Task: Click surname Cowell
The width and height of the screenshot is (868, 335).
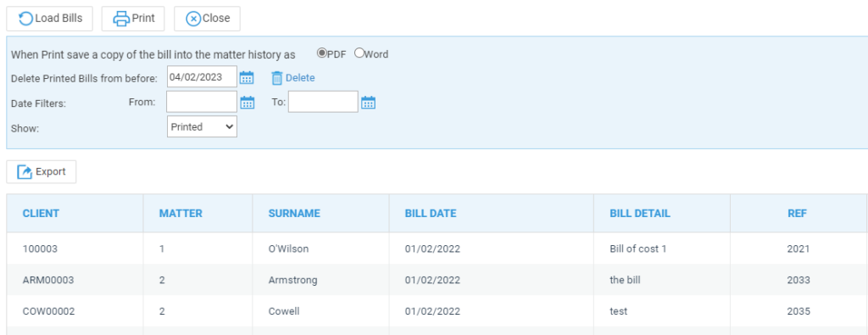Action: [x=284, y=311]
